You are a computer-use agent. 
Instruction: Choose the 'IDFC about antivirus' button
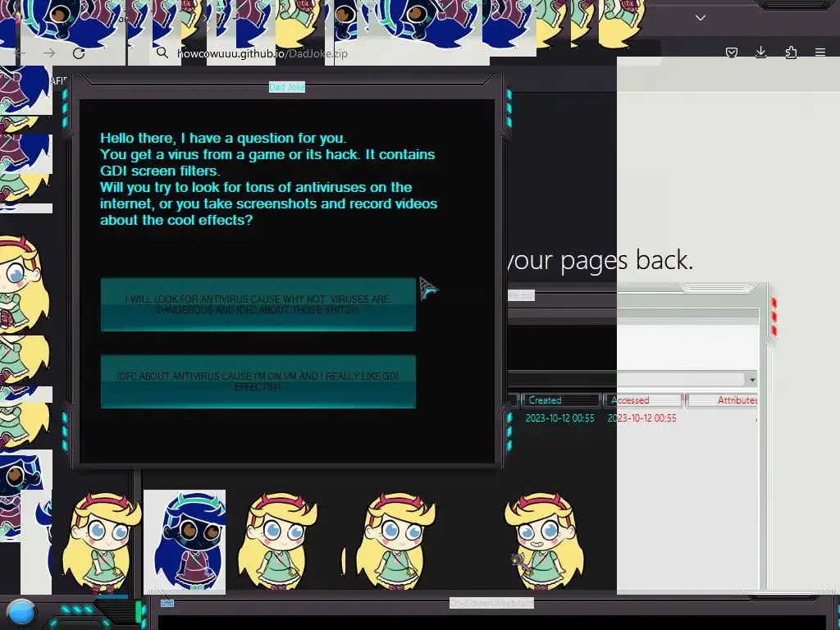[258, 381]
